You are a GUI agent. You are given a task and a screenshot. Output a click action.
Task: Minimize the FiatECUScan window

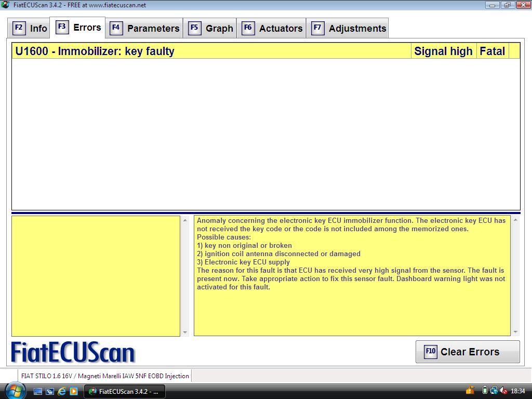(x=493, y=5)
